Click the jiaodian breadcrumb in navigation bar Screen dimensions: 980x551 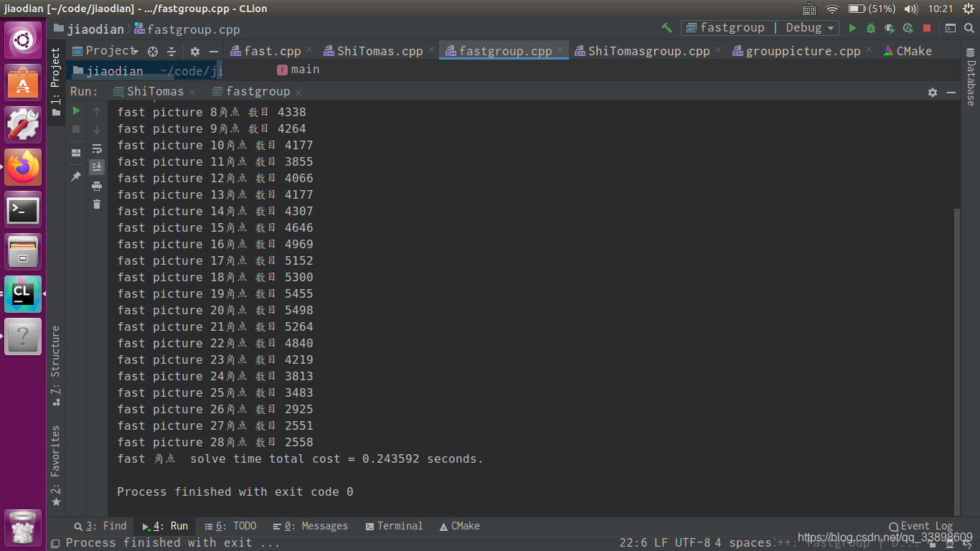point(90,29)
